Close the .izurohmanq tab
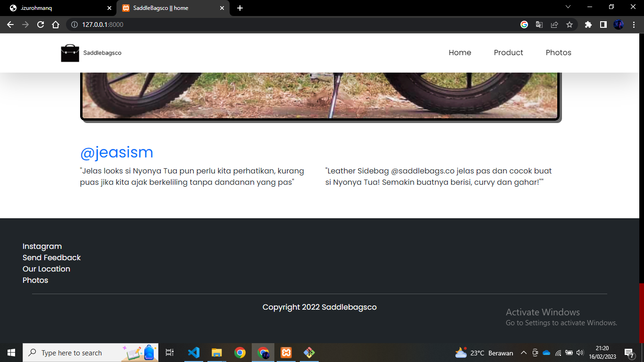The height and width of the screenshot is (362, 644). [109, 8]
